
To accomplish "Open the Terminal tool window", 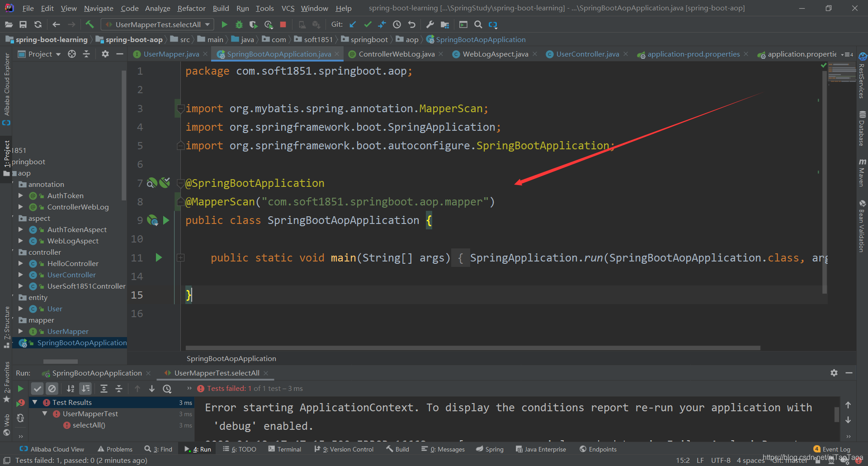I will (x=284, y=449).
